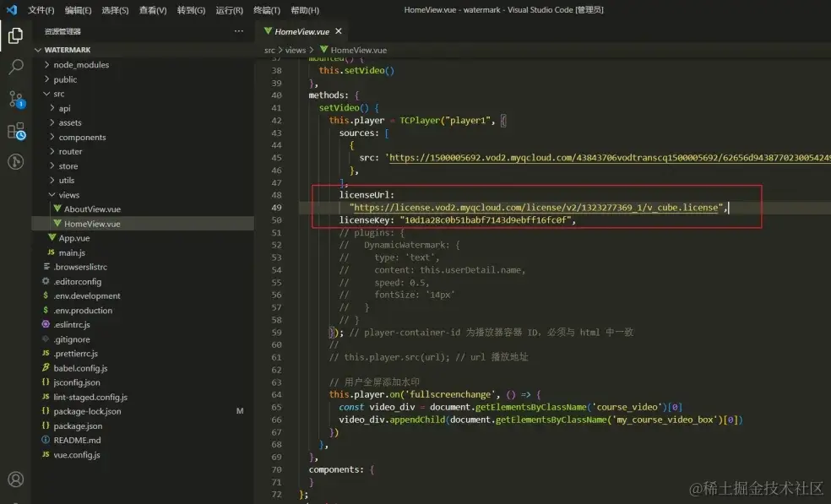Click the gear icon beside .editorconfig

pos(46,281)
